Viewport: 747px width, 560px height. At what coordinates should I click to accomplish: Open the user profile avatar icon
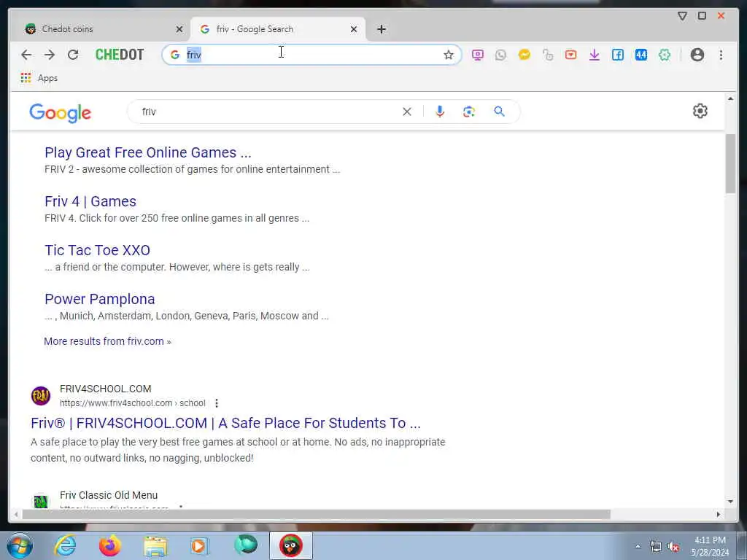click(x=697, y=55)
